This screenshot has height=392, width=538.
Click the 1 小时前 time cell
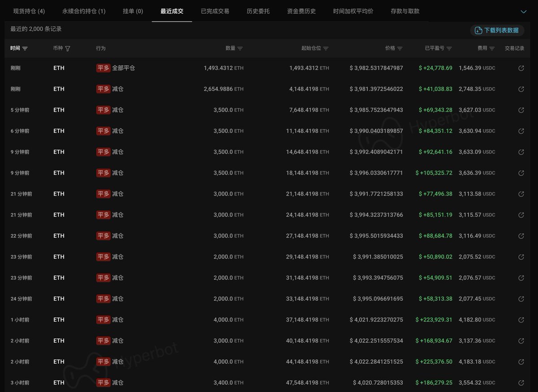(20, 320)
